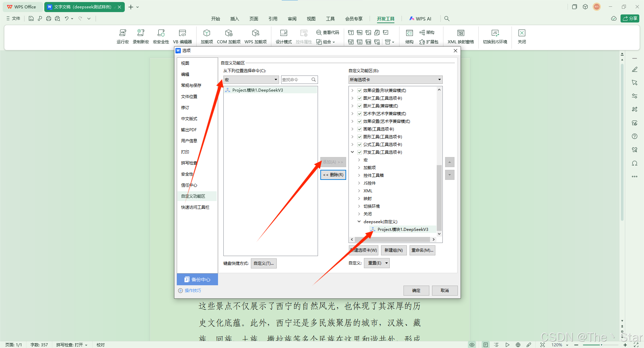Open the 组合 dropdown in the ribbon
Screen dimensions: 644x348
(x=326, y=42)
